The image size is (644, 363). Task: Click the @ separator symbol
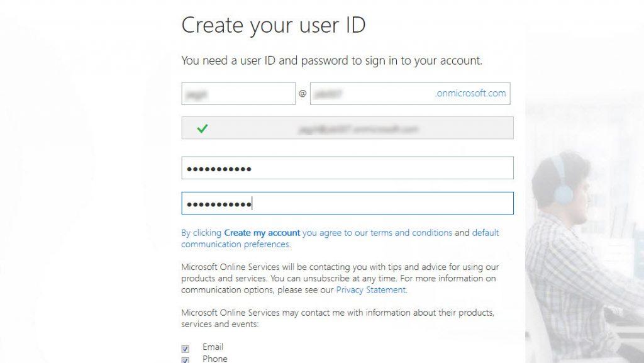[x=304, y=92]
